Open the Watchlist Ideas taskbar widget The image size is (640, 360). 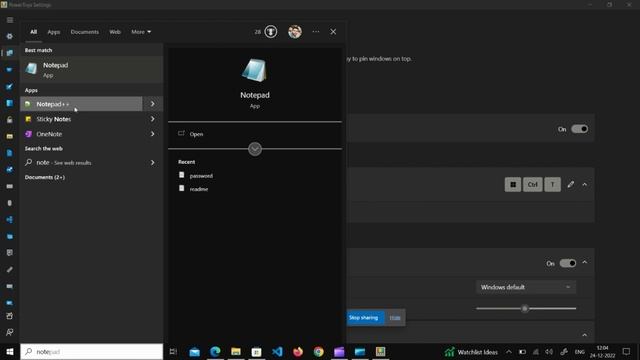coord(471,352)
